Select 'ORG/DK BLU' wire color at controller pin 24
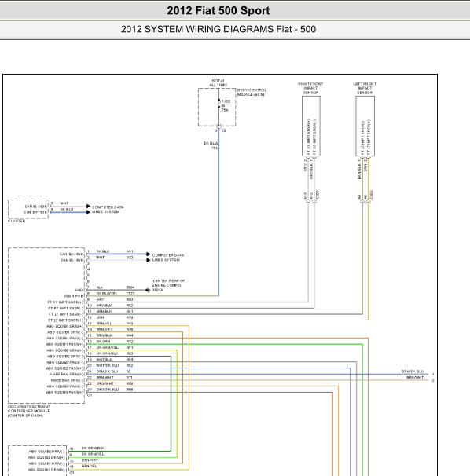The height and width of the screenshot is (476, 470). tap(107, 390)
